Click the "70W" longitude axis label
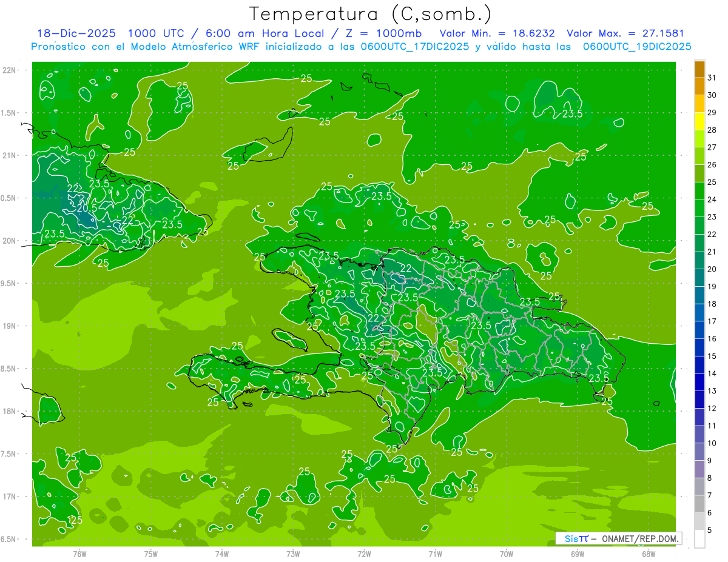The image size is (728, 562). [507, 554]
